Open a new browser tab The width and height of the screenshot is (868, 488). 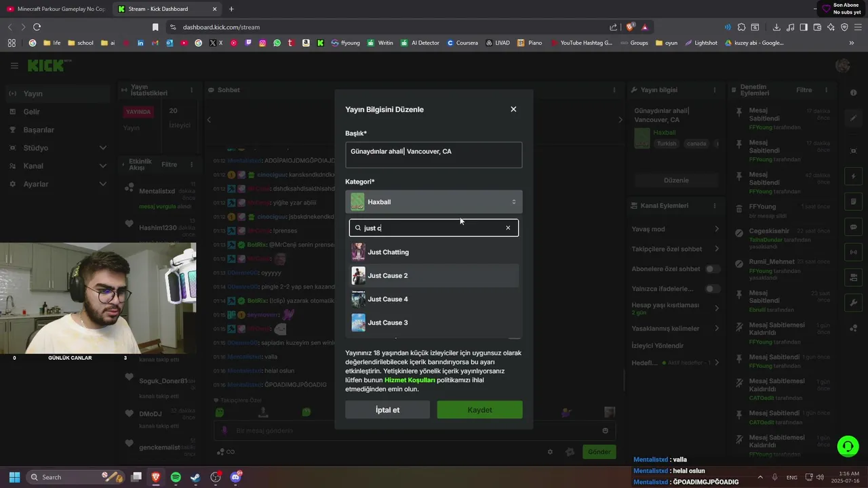(231, 9)
